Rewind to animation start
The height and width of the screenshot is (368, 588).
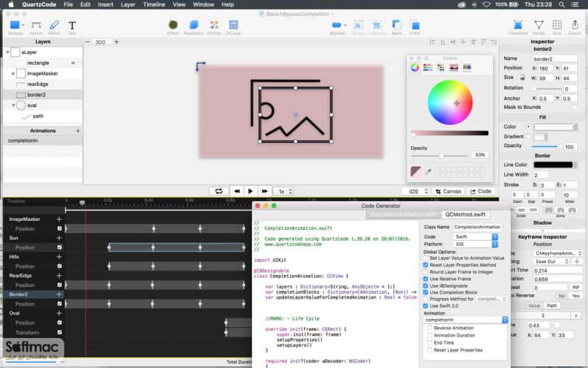237,191
